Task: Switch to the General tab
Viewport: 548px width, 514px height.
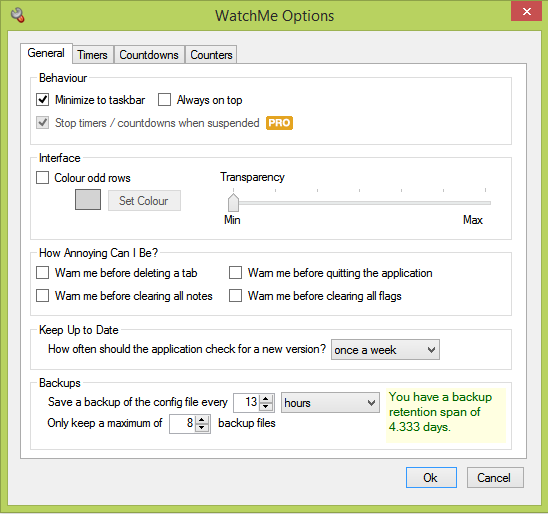Action: click(46, 53)
